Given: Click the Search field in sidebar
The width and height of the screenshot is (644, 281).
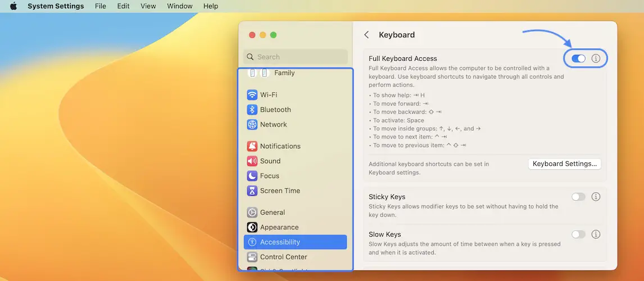Looking at the screenshot, I should point(296,57).
